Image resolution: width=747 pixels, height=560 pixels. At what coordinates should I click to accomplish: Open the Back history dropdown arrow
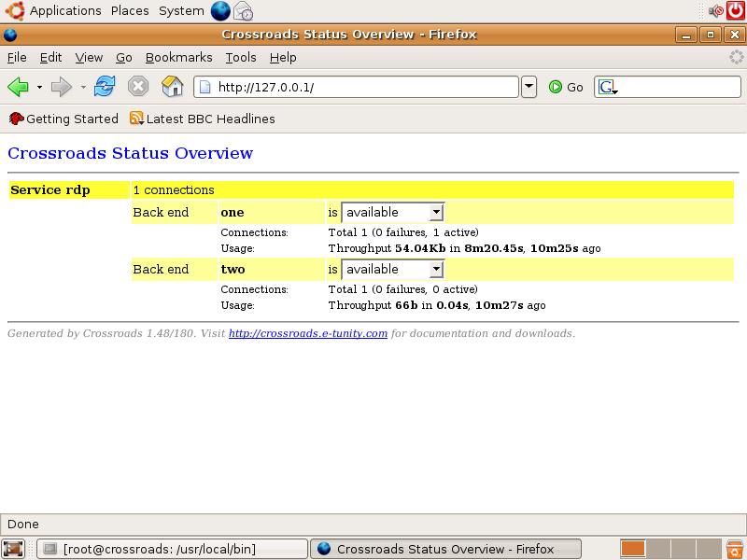[39, 87]
